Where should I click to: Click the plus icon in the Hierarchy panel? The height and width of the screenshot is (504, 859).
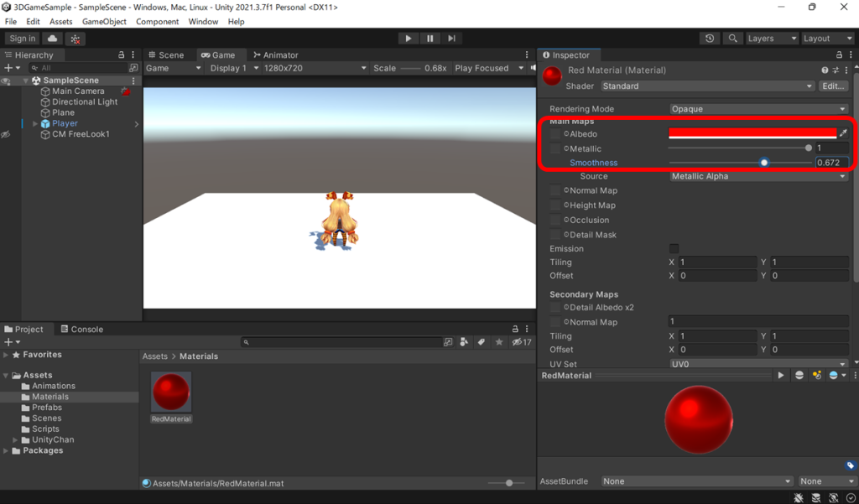7,67
